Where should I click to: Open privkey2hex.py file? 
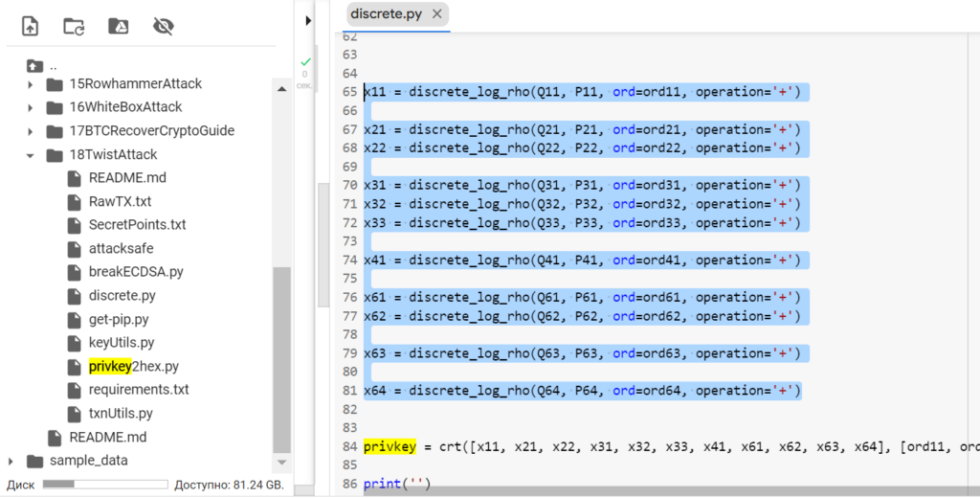(x=134, y=366)
